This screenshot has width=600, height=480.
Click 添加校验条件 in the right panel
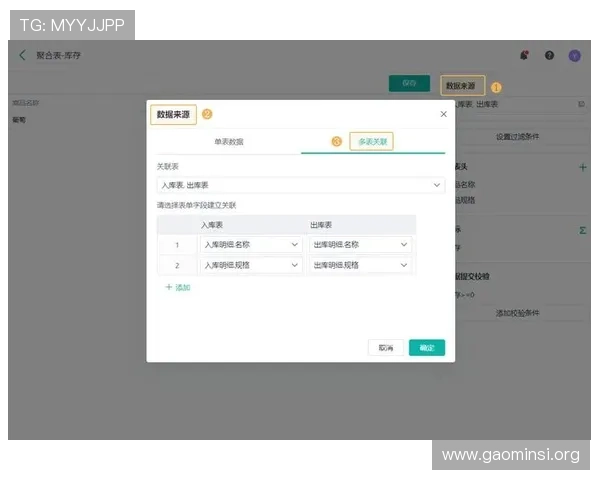tap(517, 313)
